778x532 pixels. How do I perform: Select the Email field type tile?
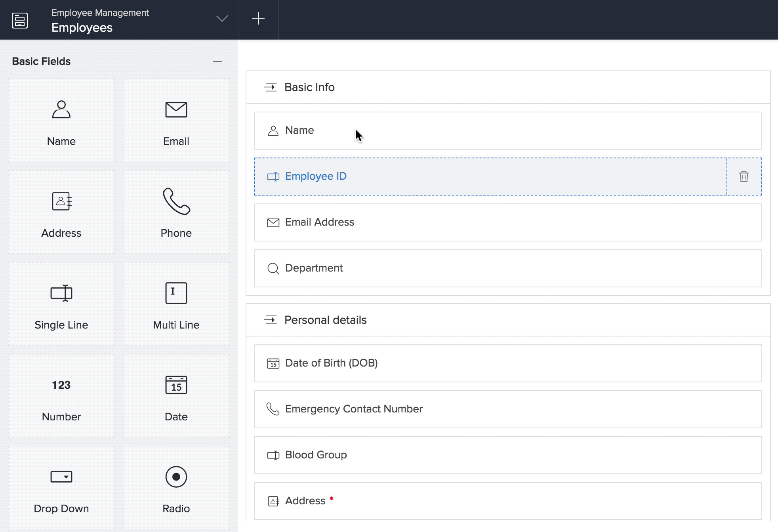[x=176, y=121]
